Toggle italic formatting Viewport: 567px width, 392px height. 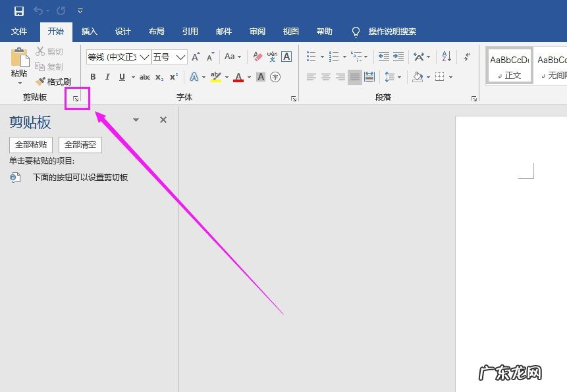pos(107,77)
